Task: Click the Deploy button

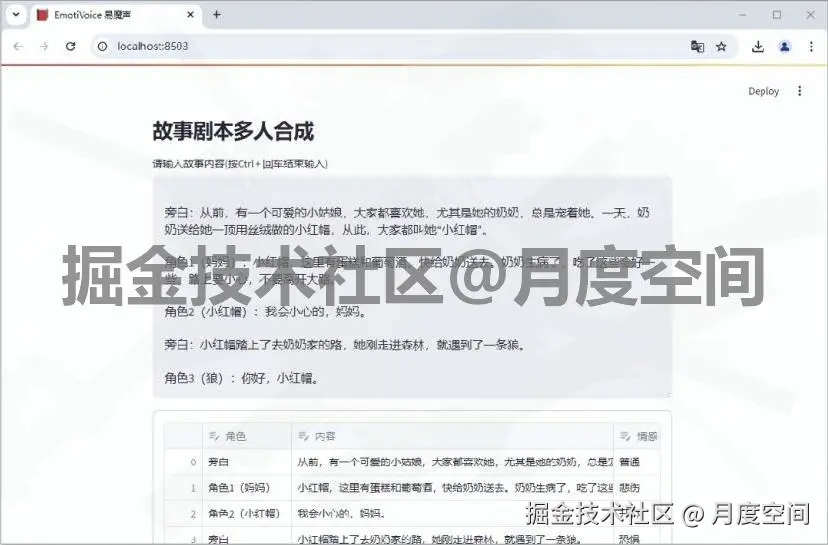Action: (x=764, y=91)
